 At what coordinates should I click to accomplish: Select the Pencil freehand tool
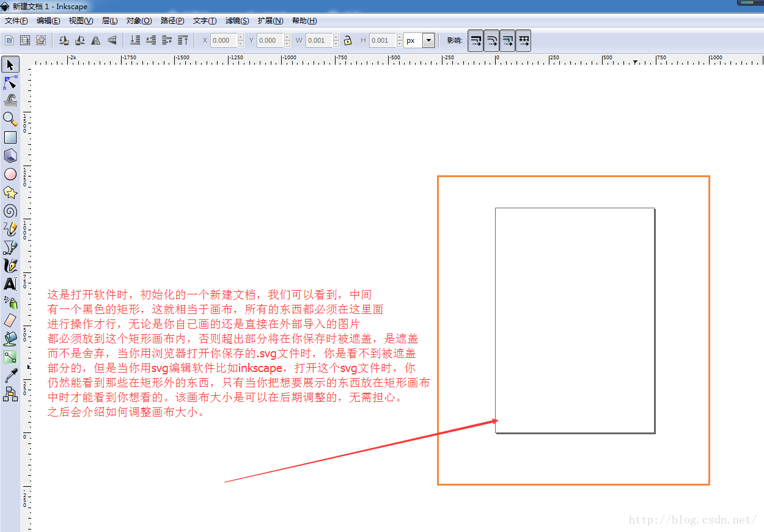[x=10, y=229]
